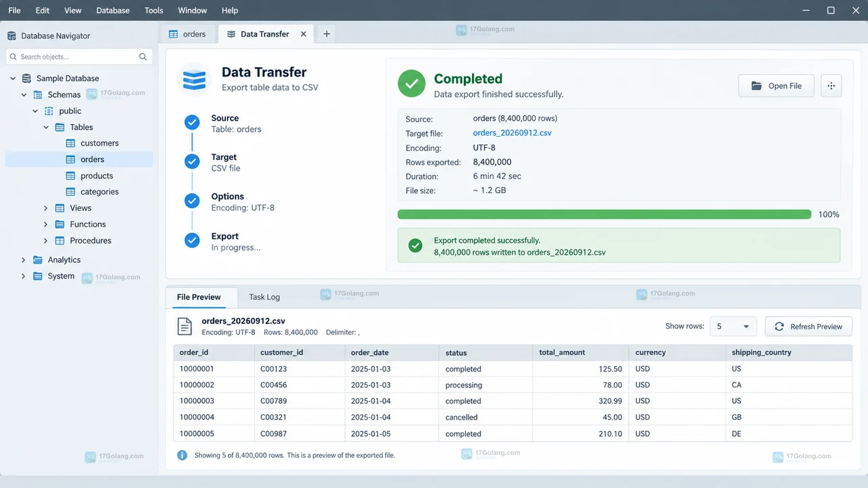
Task: Click the Schemas folder icon
Action: (38, 95)
